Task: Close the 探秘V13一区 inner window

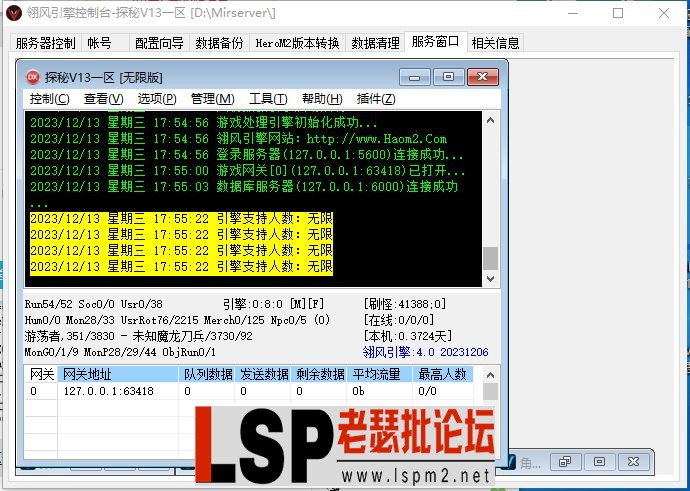Action: tap(482, 77)
